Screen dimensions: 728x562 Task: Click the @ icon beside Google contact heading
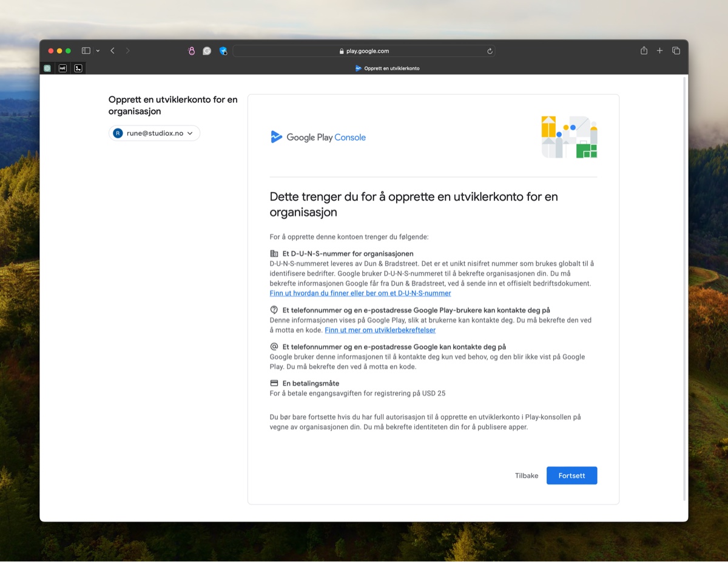274,347
